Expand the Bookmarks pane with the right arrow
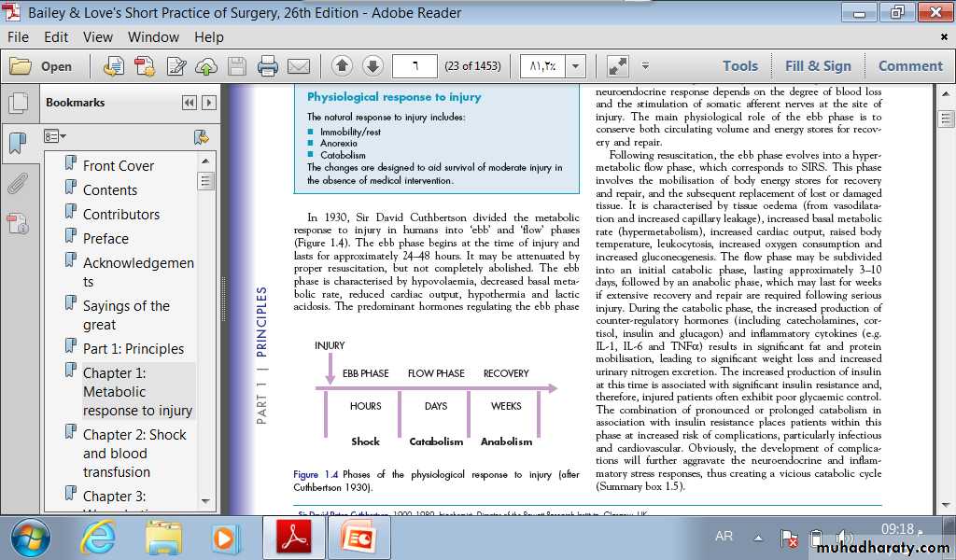 pos(209,103)
